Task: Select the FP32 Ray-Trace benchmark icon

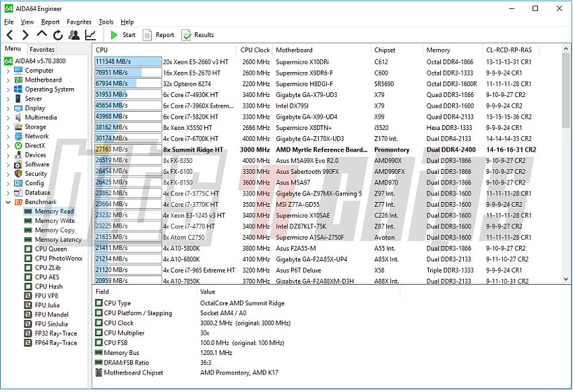Action: tap(28, 333)
